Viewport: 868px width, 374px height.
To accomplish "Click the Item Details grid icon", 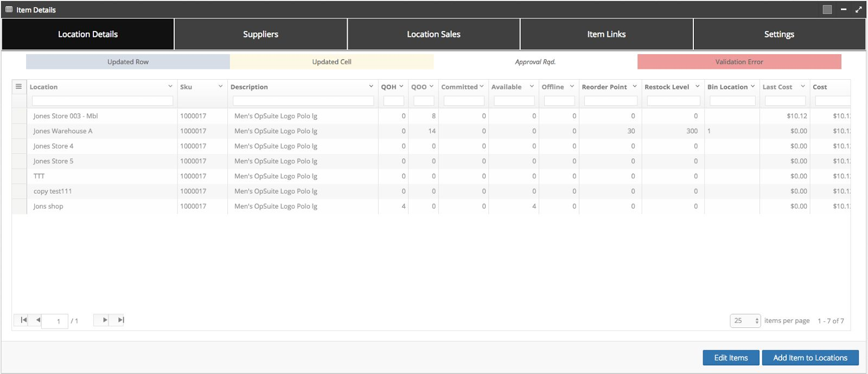I will [9, 9].
